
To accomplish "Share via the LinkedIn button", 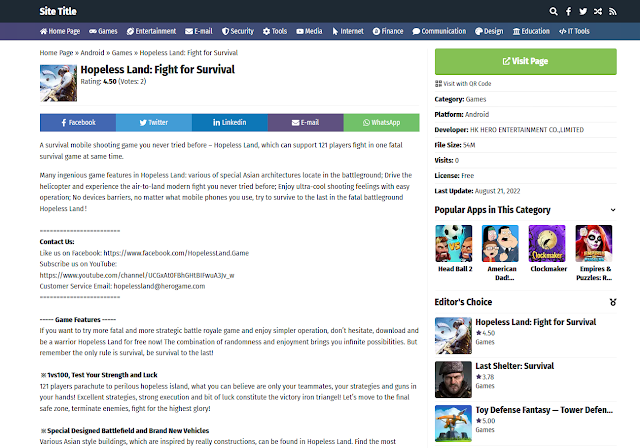I will tap(230, 122).
